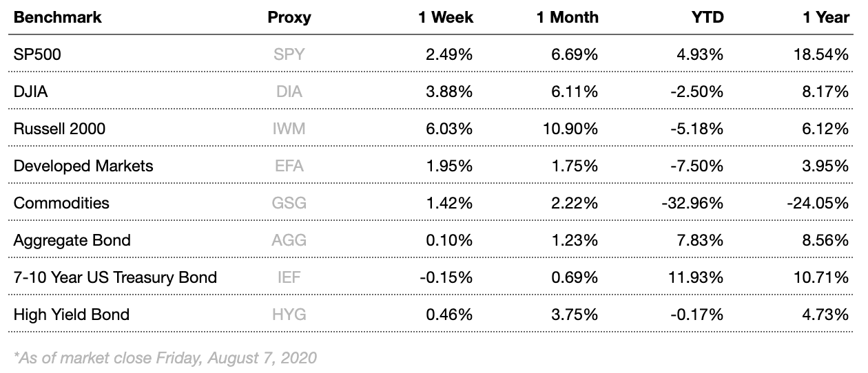Sort by the 1 Week column header

[x=446, y=17]
